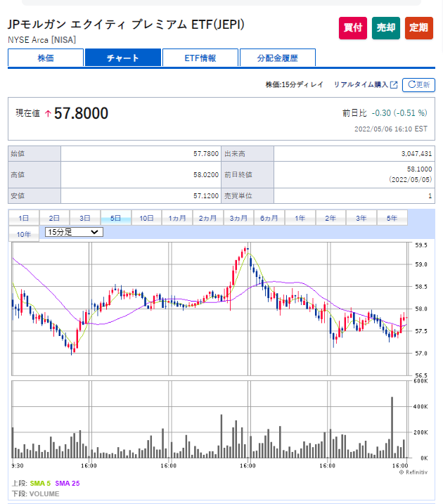This screenshot has width=443, height=504.
Task: Click the NYSE Arca [NISA] label
Action: 41,40
